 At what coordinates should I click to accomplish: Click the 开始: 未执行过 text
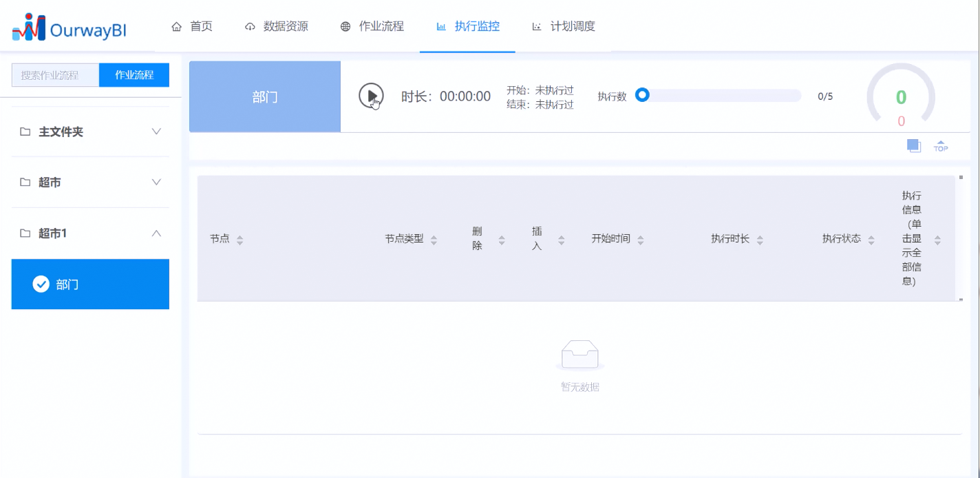pos(540,90)
